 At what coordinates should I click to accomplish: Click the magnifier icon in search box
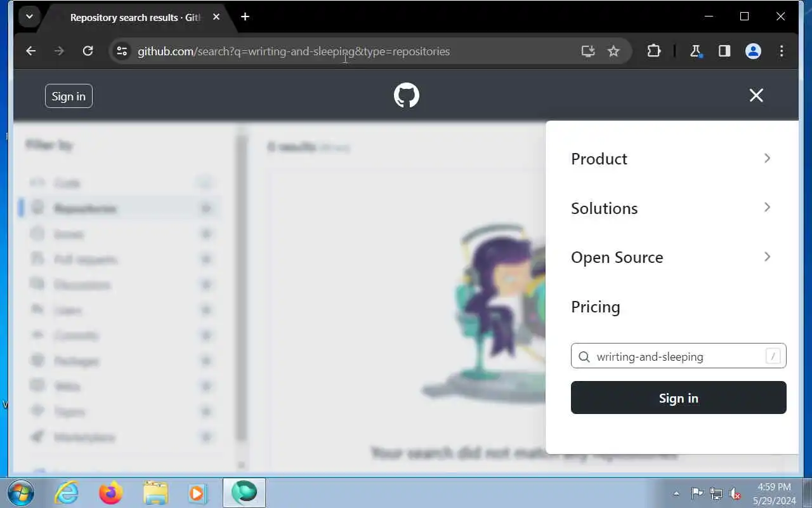(x=584, y=356)
